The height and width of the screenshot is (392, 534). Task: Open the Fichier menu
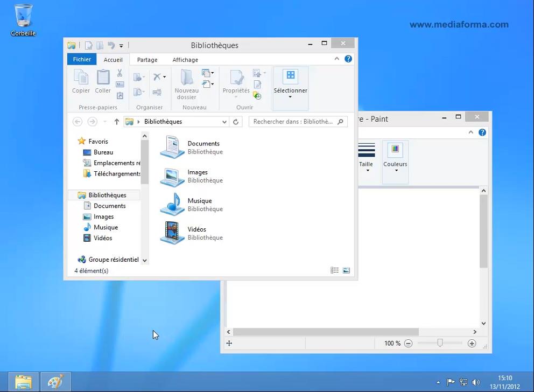[x=82, y=60]
